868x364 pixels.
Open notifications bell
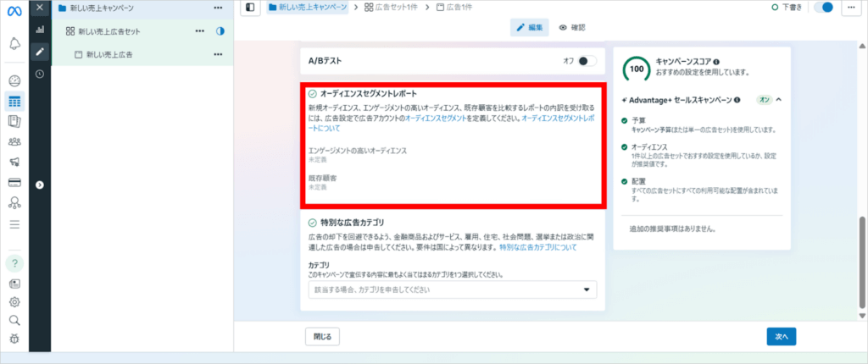pyautogui.click(x=15, y=44)
